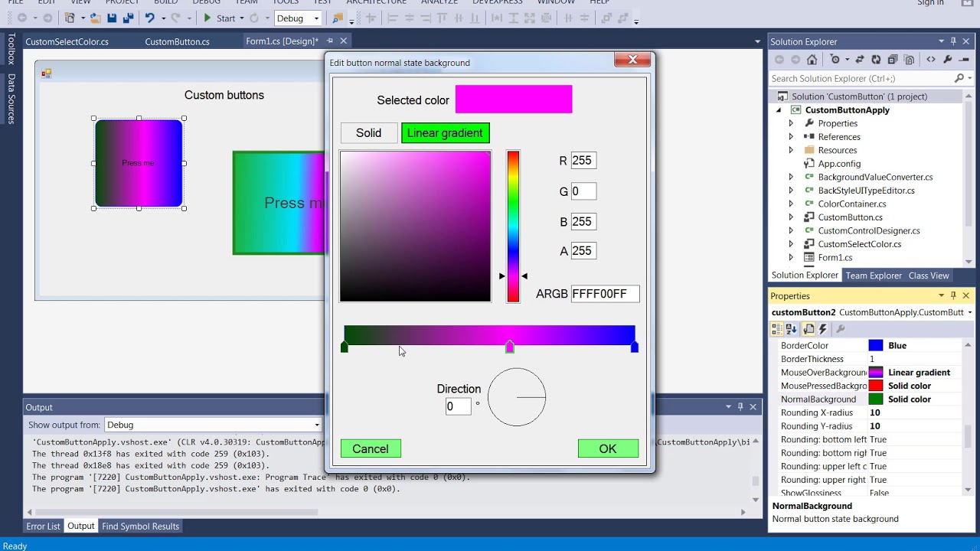Screen dimensions: 980x551
Task: Open the Error List tab
Action: (x=43, y=527)
